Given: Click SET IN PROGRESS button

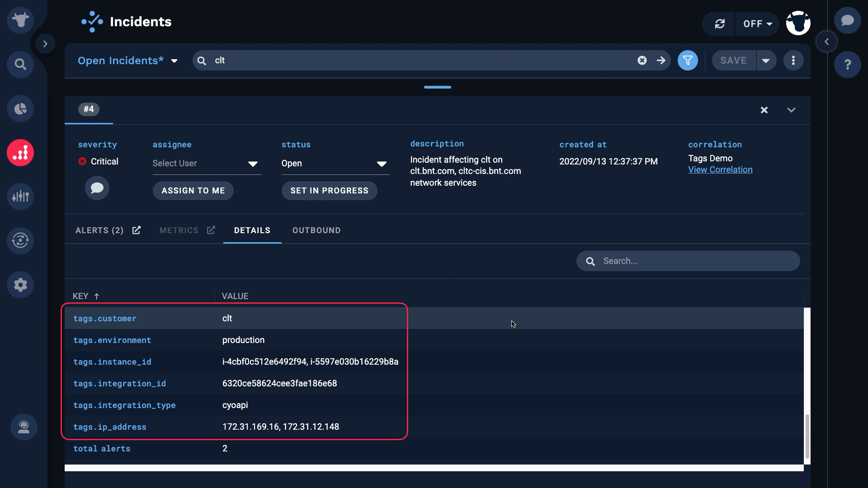Looking at the screenshot, I should coord(329,191).
